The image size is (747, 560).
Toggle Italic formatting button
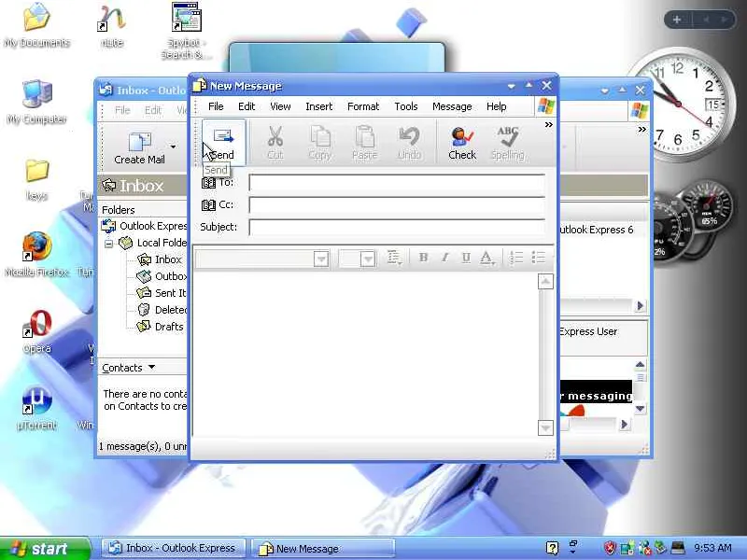[444, 258]
